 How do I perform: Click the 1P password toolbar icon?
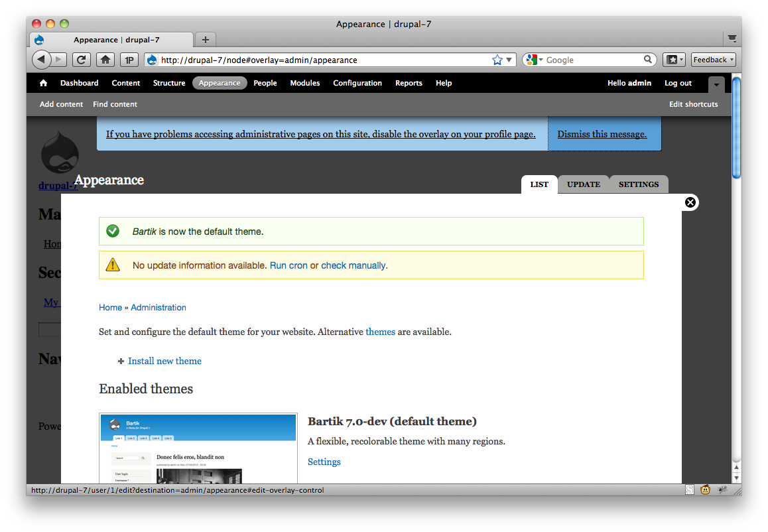click(x=129, y=59)
